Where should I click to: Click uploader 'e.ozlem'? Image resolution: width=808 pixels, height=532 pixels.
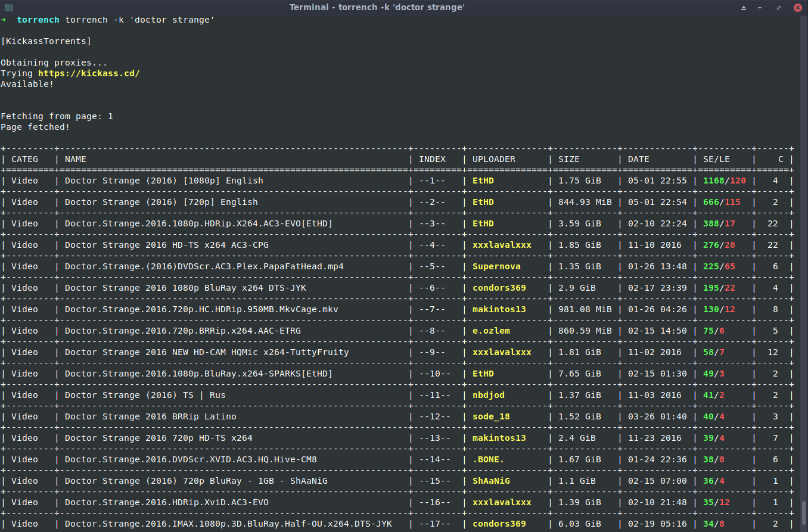(491, 331)
